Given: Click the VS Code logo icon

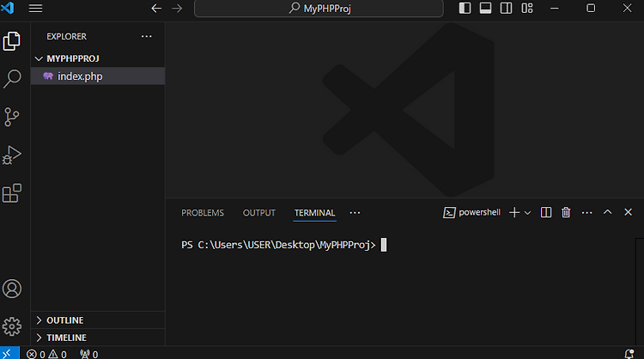Looking at the screenshot, I should (x=8, y=8).
